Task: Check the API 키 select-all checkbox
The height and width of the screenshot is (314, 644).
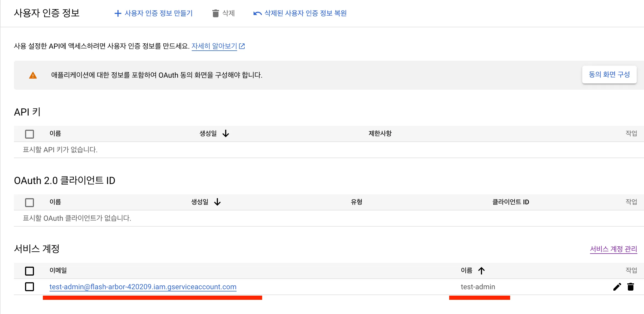Action: click(30, 134)
